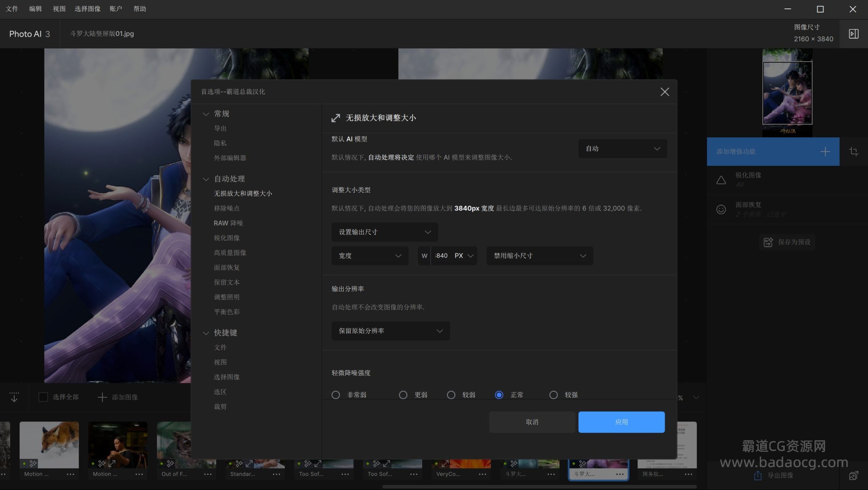Viewport: 868px width, 490px height.
Task: Click the download arrow icon in filmstrip bar
Action: pos(14,397)
